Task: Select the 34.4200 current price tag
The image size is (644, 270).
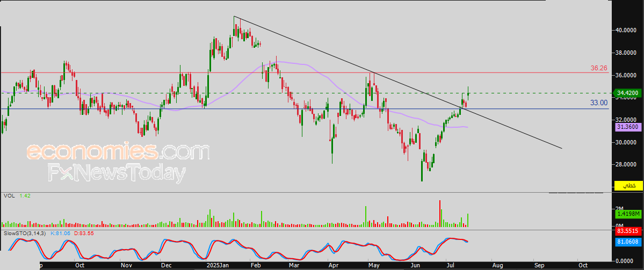Action: pyautogui.click(x=627, y=93)
